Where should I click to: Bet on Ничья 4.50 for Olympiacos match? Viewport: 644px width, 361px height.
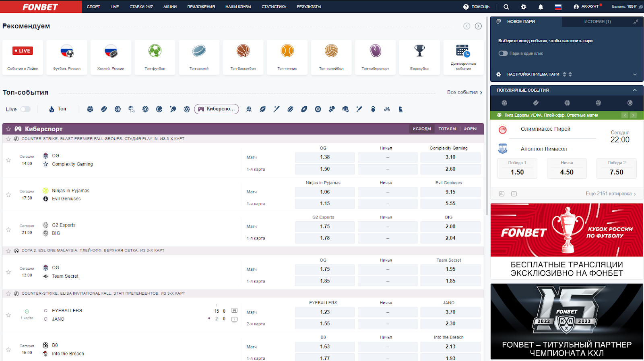tap(567, 168)
